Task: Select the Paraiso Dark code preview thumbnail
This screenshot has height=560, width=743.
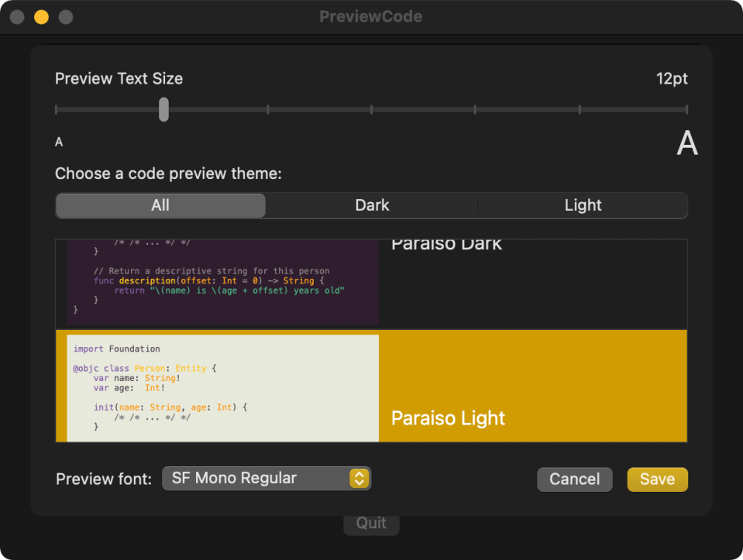Action: (x=222, y=282)
